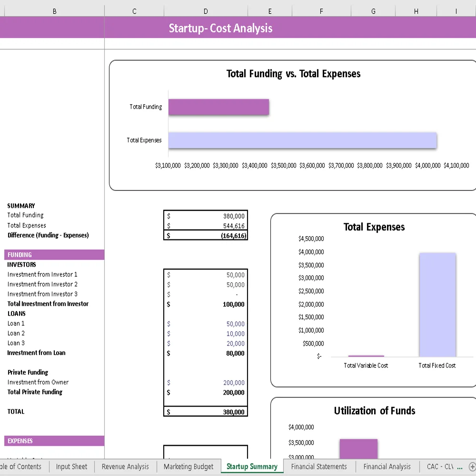Image resolution: width=476 pixels, height=476 pixels.
Task: Switch to the Input Sheet tab
Action: click(71, 467)
